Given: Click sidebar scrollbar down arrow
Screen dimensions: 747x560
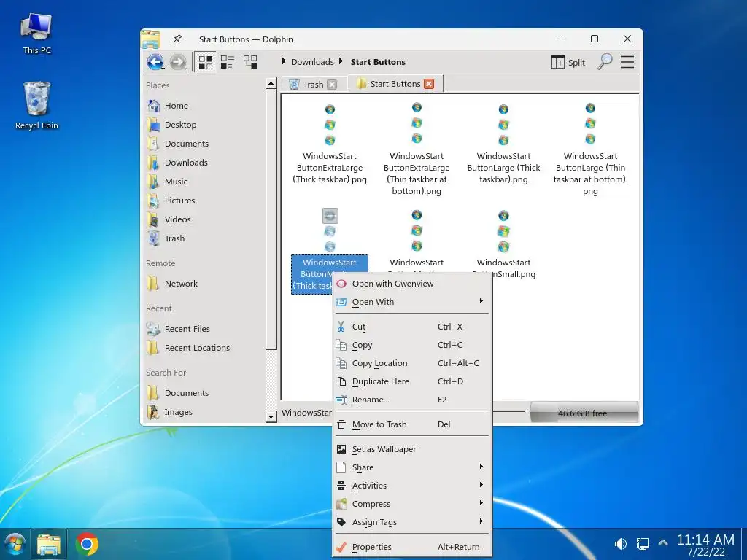Looking at the screenshot, I should pos(271,416).
